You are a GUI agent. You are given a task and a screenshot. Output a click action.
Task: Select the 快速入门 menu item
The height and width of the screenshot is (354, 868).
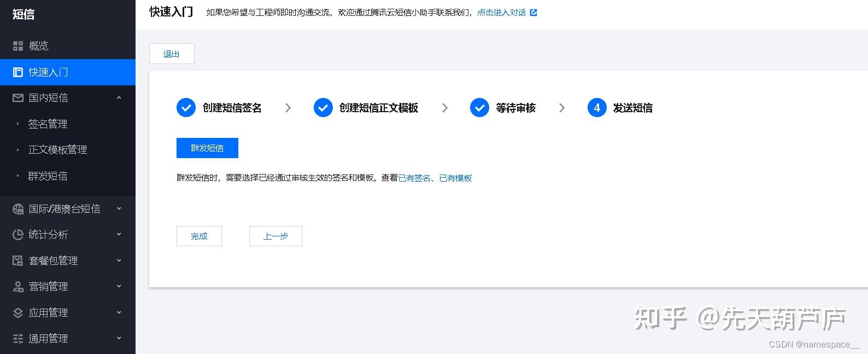(68, 72)
